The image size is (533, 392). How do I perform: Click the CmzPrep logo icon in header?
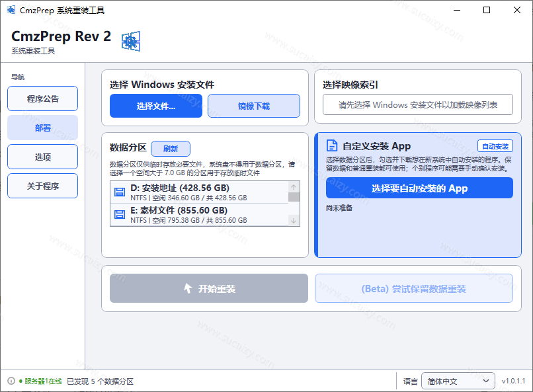pos(131,41)
